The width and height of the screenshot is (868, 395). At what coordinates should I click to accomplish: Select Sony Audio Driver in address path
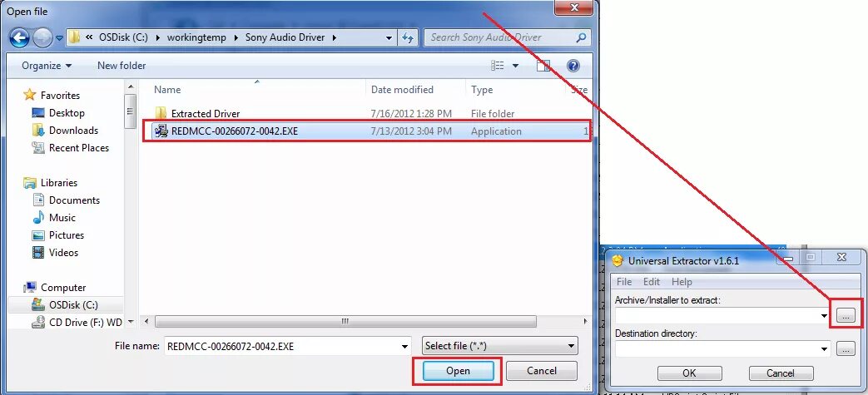coord(284,37)
